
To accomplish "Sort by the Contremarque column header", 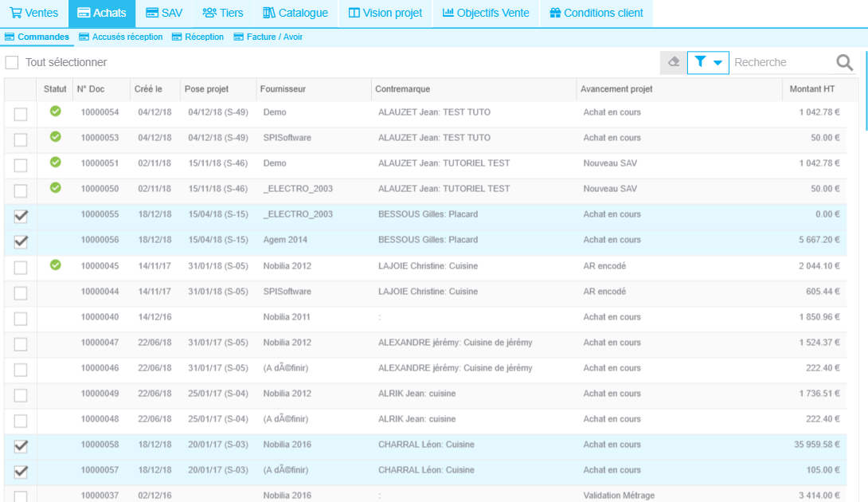I will (473, 89).
